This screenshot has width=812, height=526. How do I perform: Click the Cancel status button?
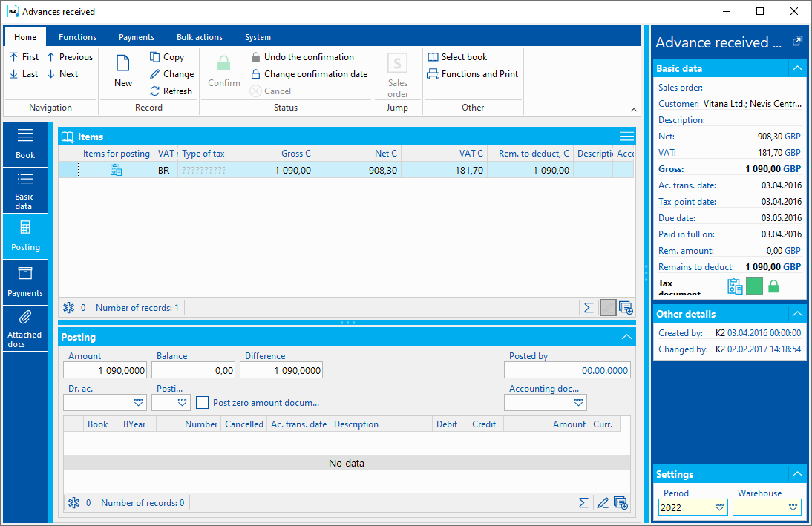[x=270, y=91]
